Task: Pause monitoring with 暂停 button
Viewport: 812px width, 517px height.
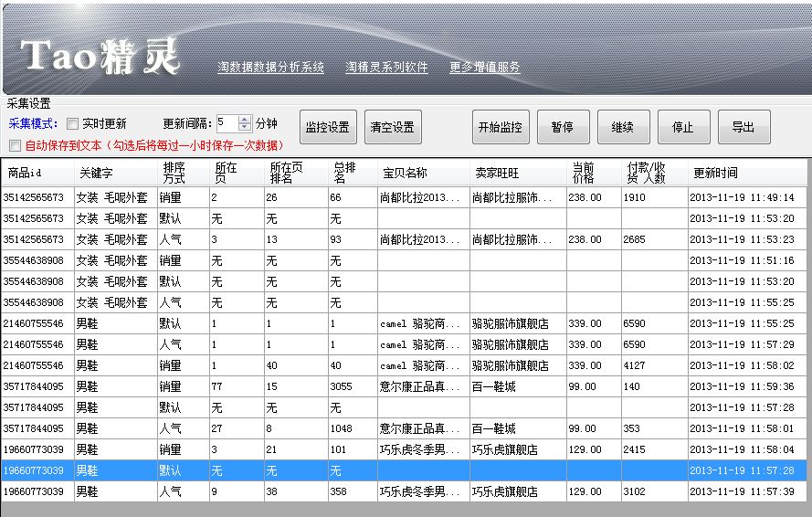Action: (x=563, y=128)
